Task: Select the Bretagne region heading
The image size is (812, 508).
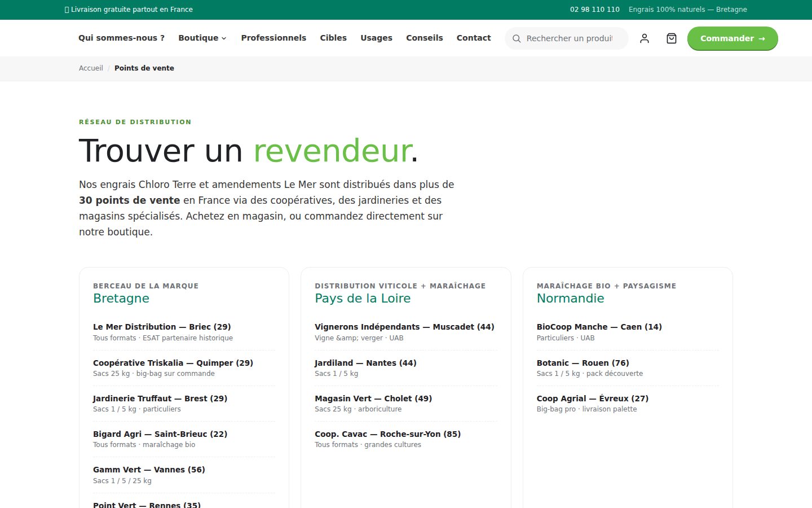Action: [x=121, y=299]
